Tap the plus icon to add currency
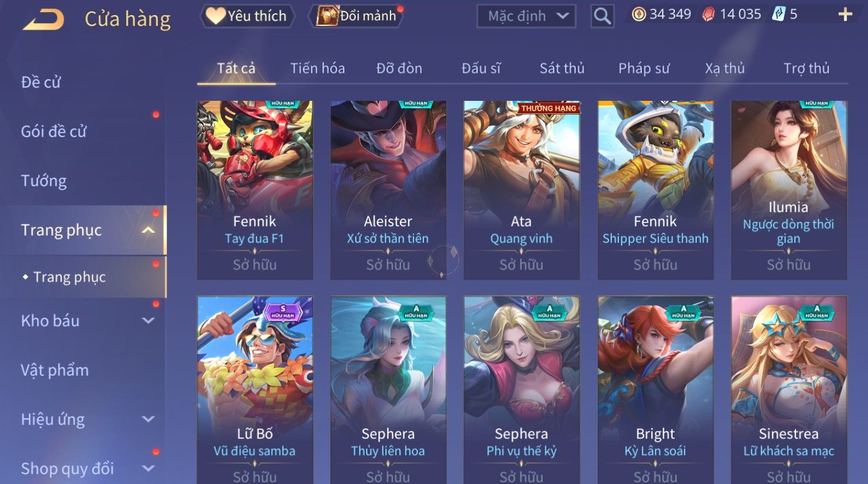Screen dimensions: 868x484 (x=845, y=14)
